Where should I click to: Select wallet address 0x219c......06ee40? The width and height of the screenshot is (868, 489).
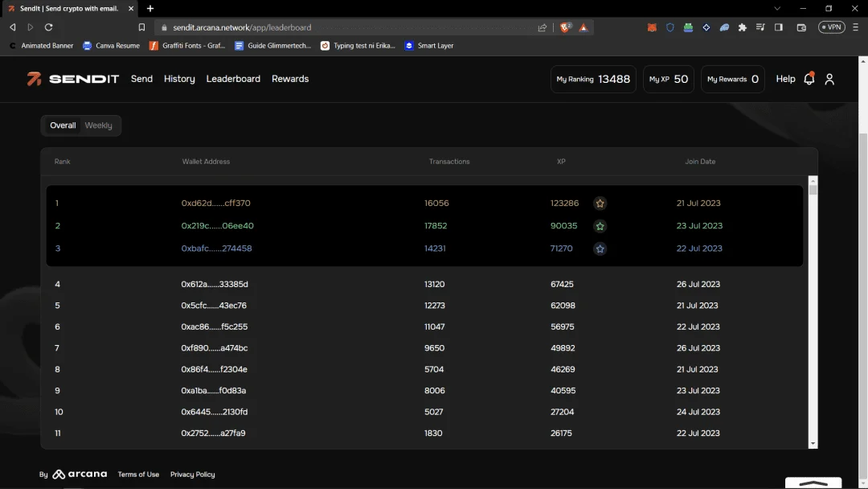[x=217, y=226]
